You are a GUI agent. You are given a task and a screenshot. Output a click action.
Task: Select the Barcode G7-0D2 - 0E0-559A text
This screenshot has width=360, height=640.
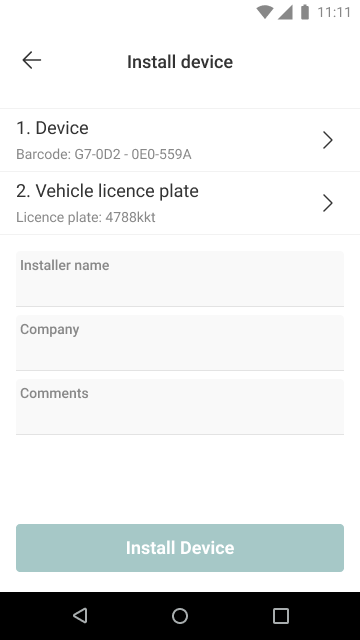pyautogui.click(x=104, y=154)
